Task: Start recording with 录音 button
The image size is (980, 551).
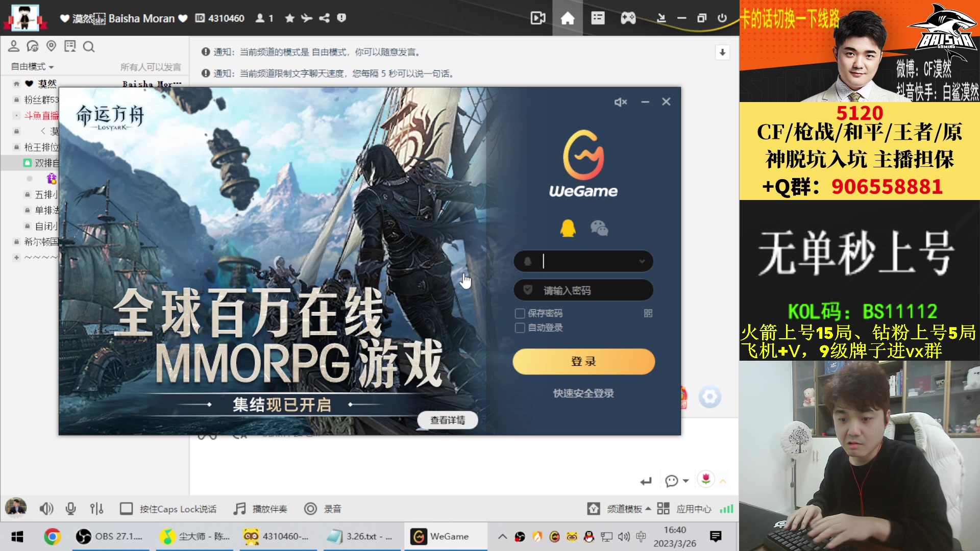Action: pos(323,509)
